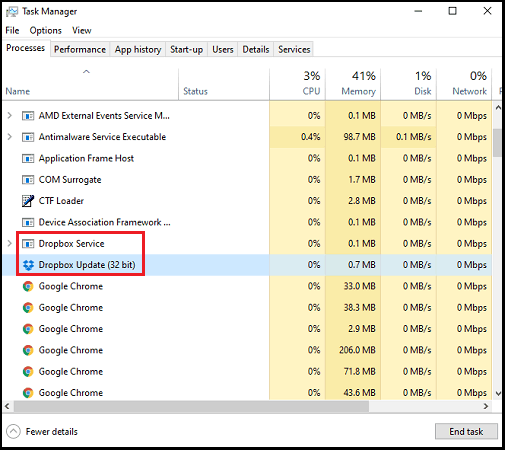
Task: Collapse view with Fewer details arrow
Action: pyautogui.click(x=13, y=432)
